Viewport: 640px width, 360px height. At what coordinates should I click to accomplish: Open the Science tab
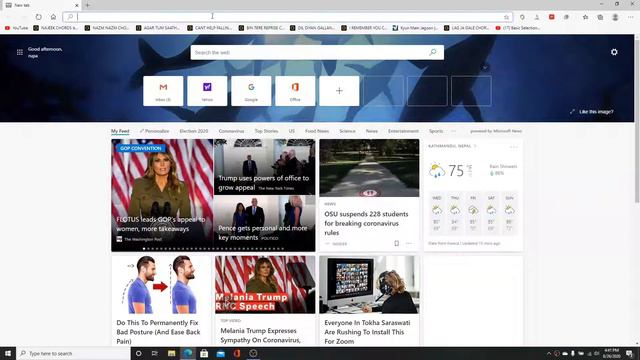click(347, 131)
